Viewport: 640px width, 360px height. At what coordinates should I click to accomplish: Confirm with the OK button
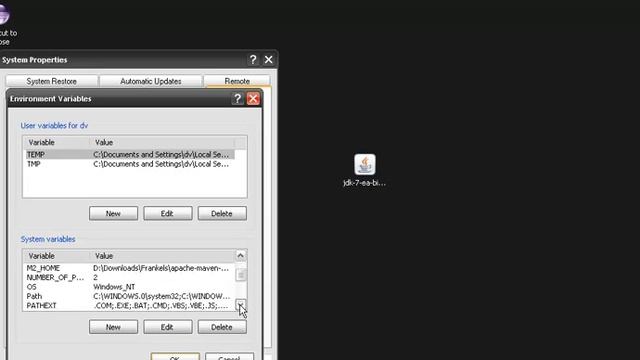tap(175, 357)
